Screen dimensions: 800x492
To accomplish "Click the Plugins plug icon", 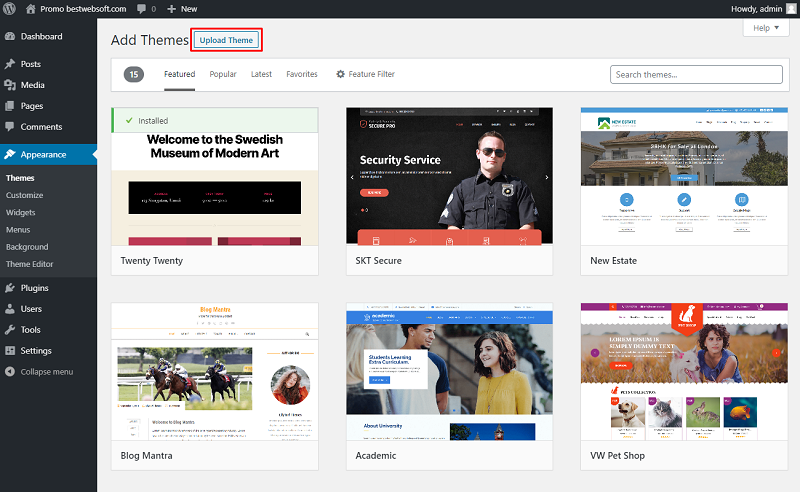I will click(10, 288).
